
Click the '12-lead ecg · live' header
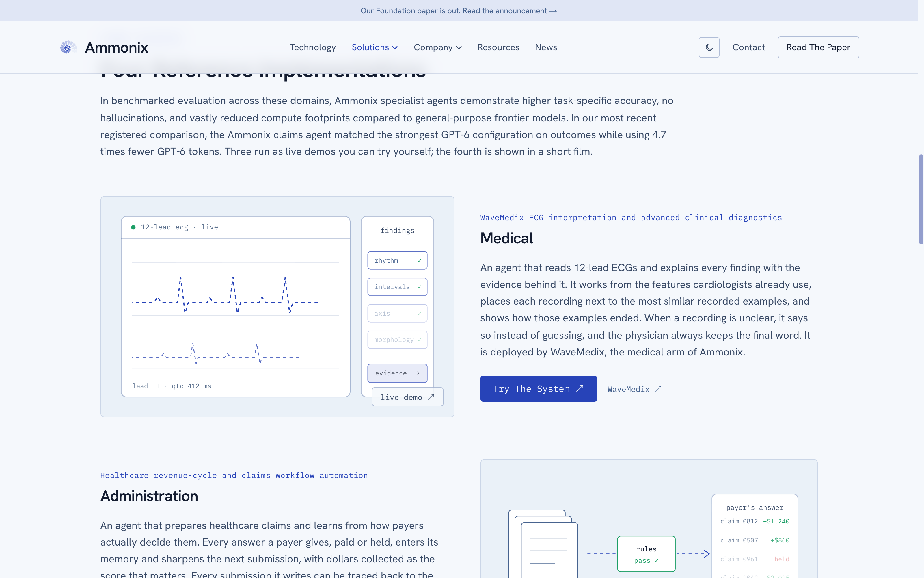[x=179, y=227]
